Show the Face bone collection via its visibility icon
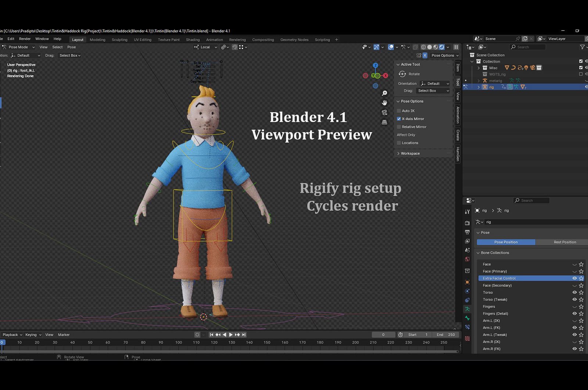Image resolution: width=588 pixels, height=390 pixels. (x=574, y=265)
